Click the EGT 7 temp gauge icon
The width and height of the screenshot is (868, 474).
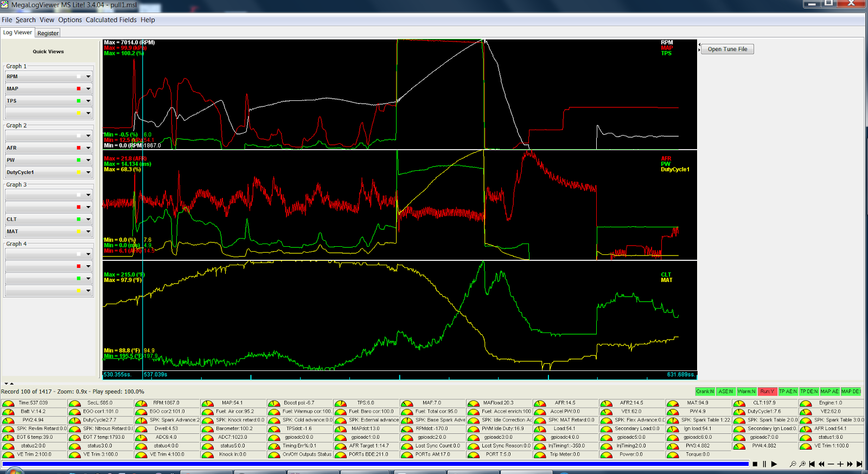tap(74, 438)
